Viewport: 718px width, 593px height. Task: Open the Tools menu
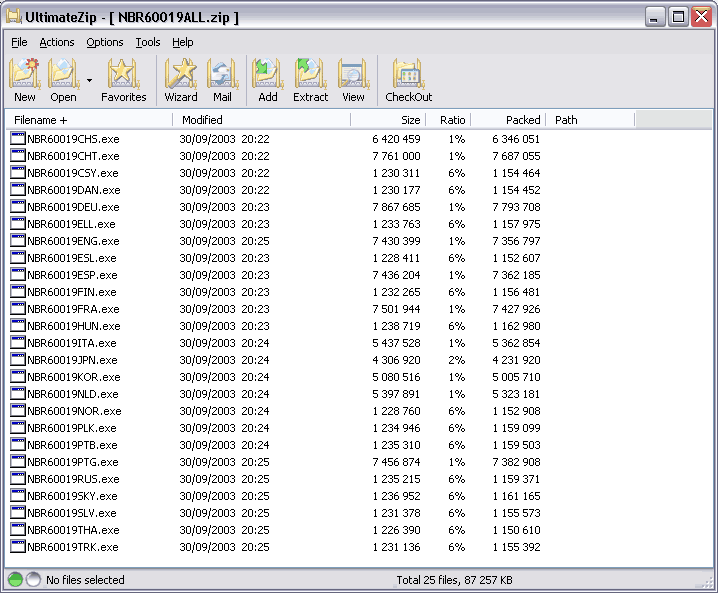(x=148, y=42)
